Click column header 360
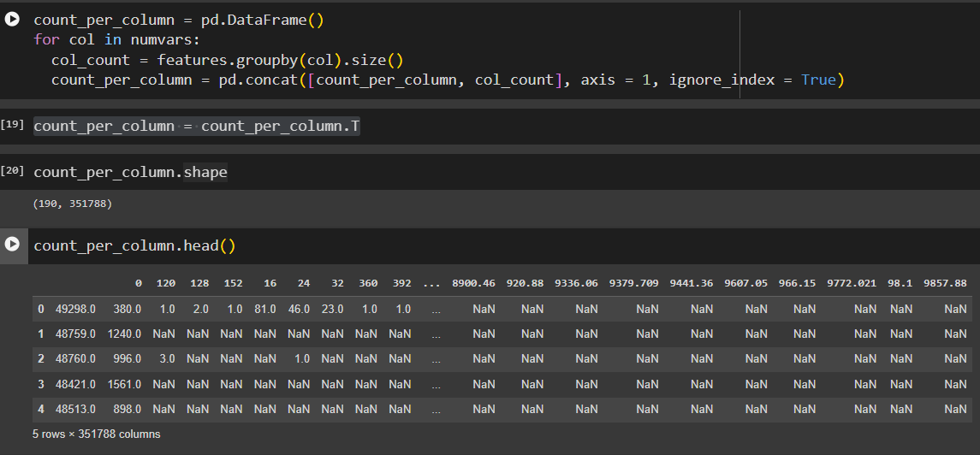980x455 pixels. 368,283
